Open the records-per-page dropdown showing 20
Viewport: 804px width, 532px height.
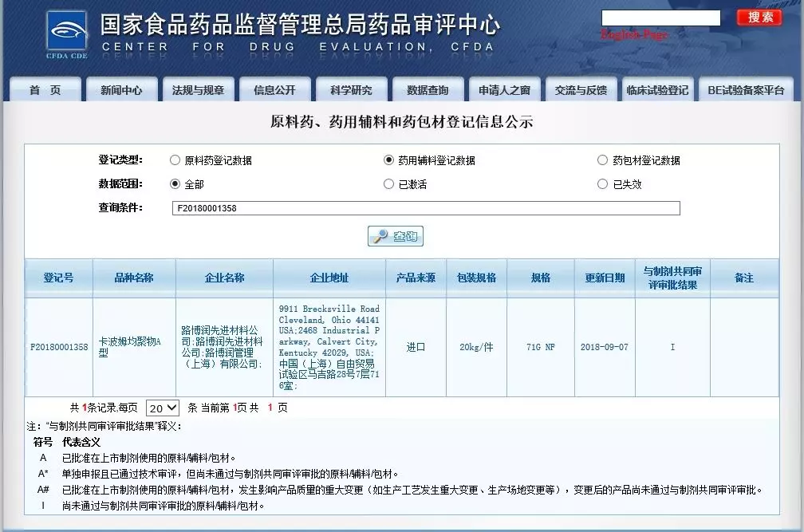click(x=163, y=408)
